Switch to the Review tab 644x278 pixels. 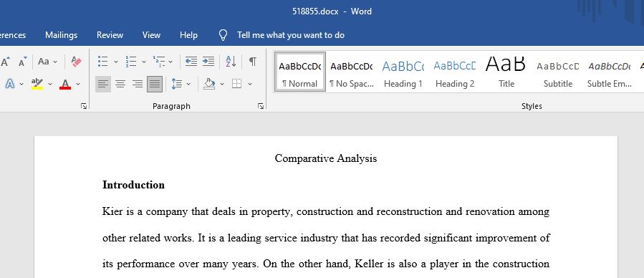point(110,35)
